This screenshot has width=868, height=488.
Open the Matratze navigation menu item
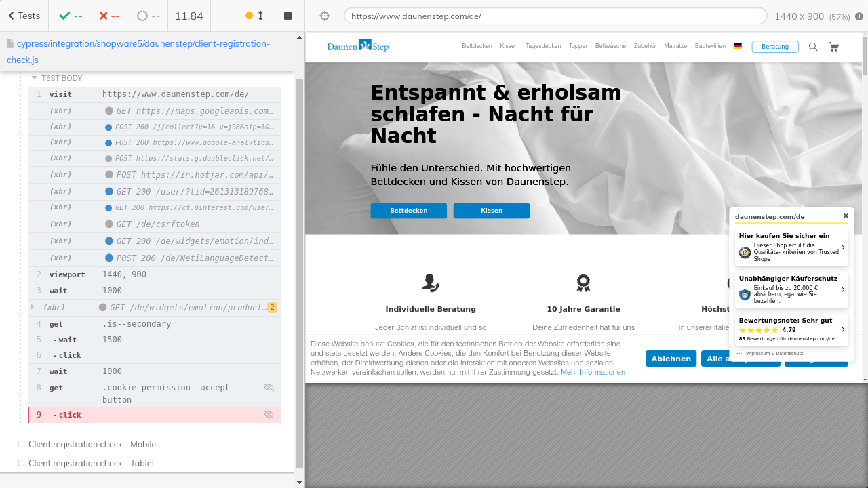click(675, 47)
